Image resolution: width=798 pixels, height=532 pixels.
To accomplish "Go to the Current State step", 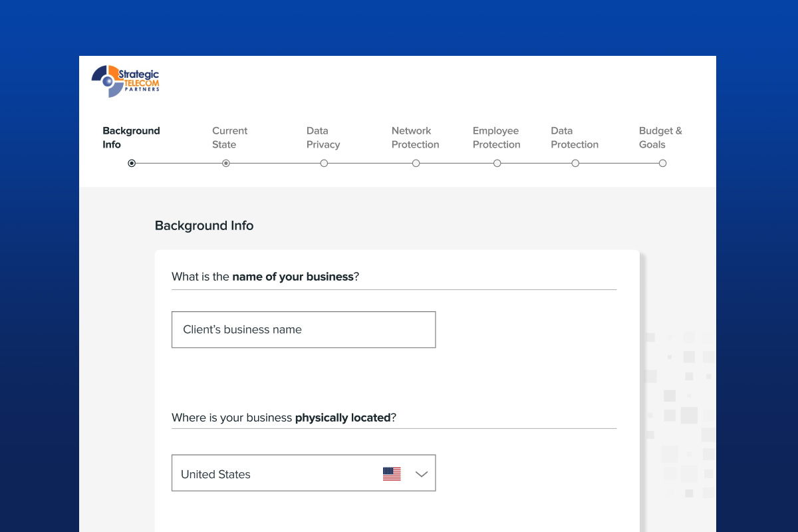I will tap(229, 138).
